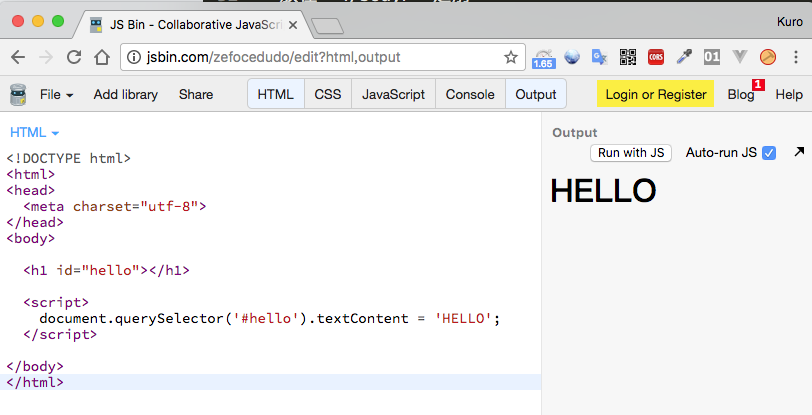Click the h1 id="hello" code line
Screen dimensions: 812x415
coord(106,270)
